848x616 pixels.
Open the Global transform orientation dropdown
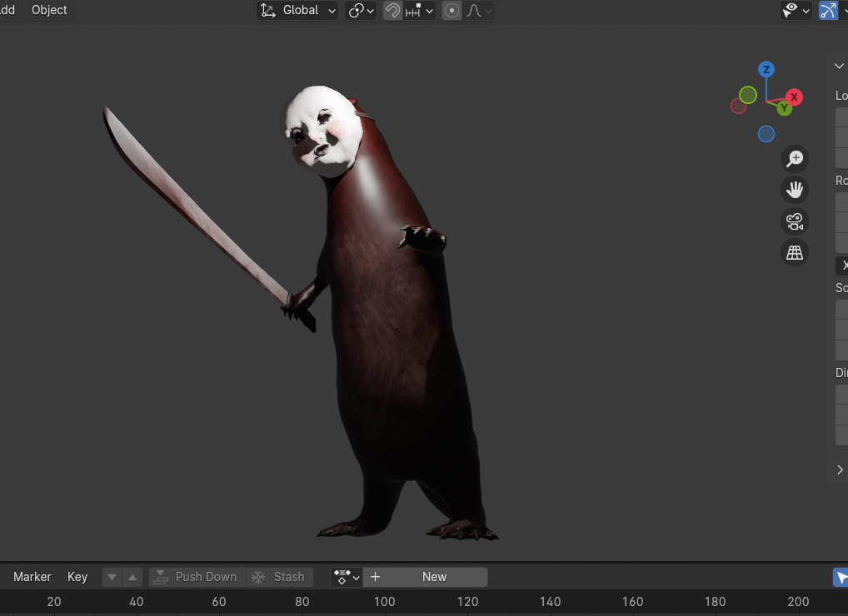(297, 10)
